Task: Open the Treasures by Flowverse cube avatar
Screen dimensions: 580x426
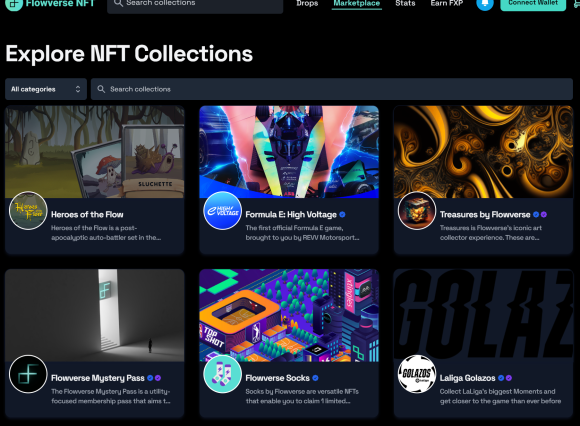Action: pos(417,210)
